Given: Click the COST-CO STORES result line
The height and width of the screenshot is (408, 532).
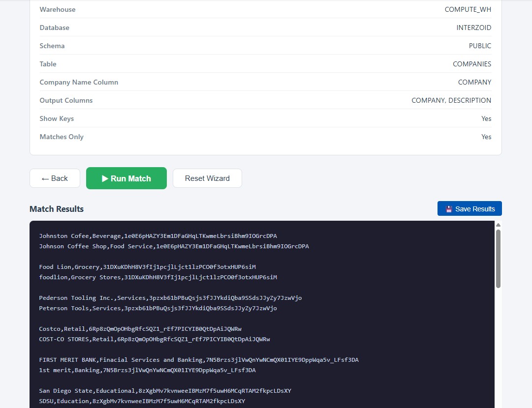Looking at the screenshot, I should tap(155, 339).
